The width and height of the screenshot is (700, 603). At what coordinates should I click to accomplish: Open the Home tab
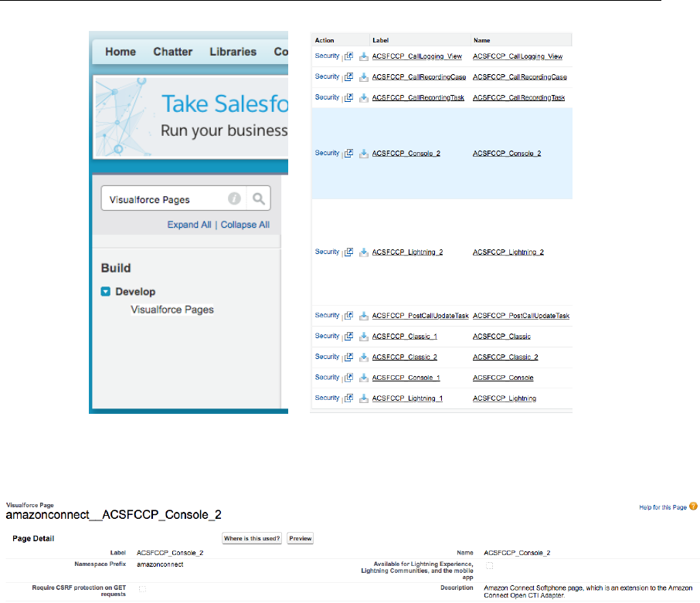121,52
